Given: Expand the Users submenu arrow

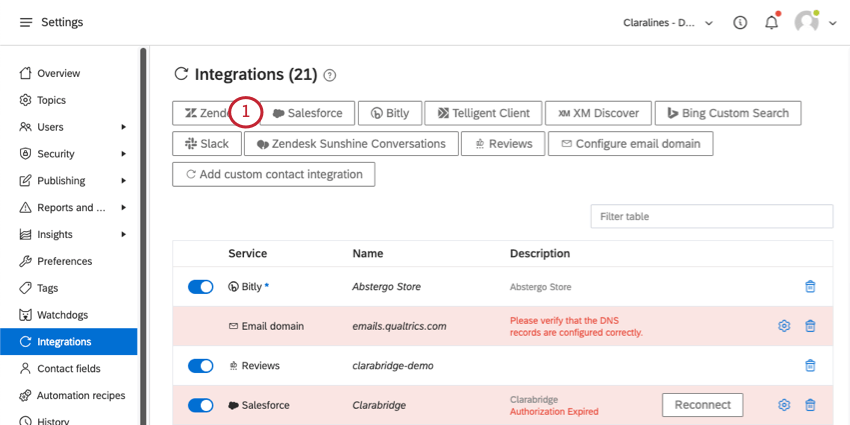Looking at the screenshot, I should click(x=124, y=127).
